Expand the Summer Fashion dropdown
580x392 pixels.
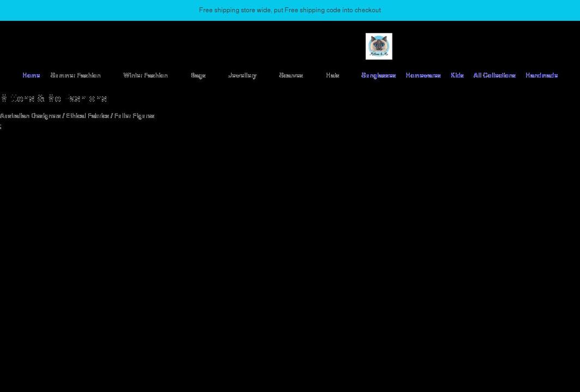(x=75, y=75)
